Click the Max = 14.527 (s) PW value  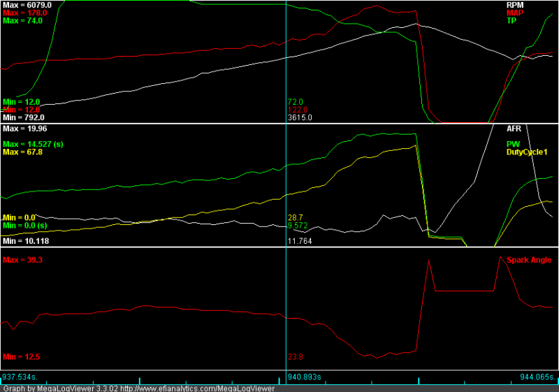pyautogui.click(x=33, y=145)
